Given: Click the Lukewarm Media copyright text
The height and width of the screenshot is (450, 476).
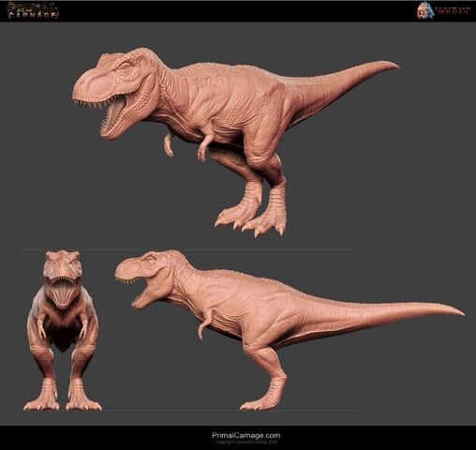Looking at the screenshot, I should [246, 442].
